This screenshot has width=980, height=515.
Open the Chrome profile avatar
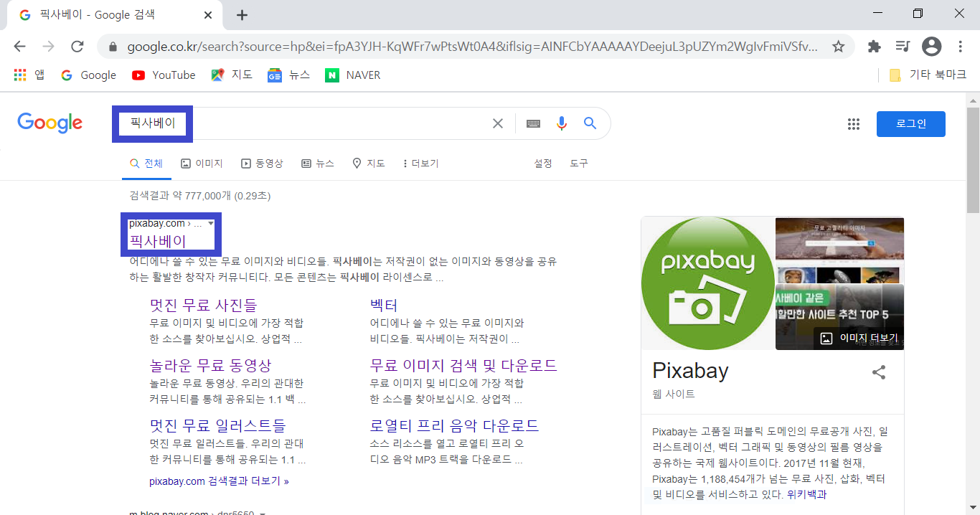click(x=931, y=47)
